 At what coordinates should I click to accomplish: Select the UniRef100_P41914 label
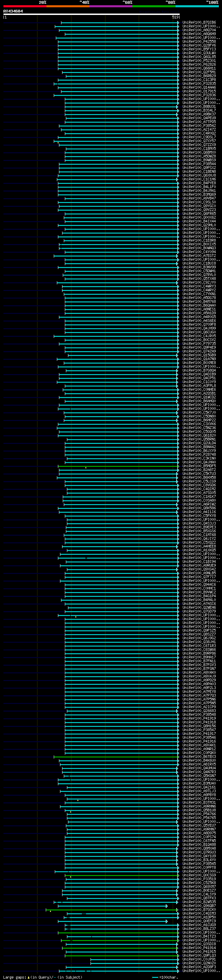pos(199,948)
